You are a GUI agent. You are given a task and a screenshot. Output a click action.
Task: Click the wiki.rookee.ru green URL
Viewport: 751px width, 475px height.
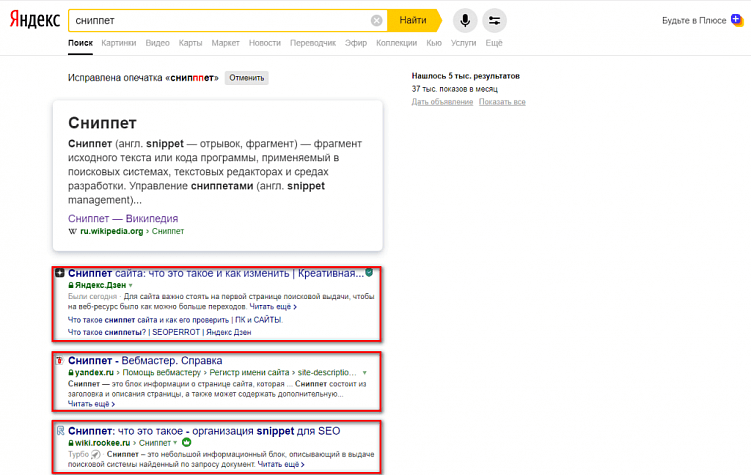[x=102, y=443]
